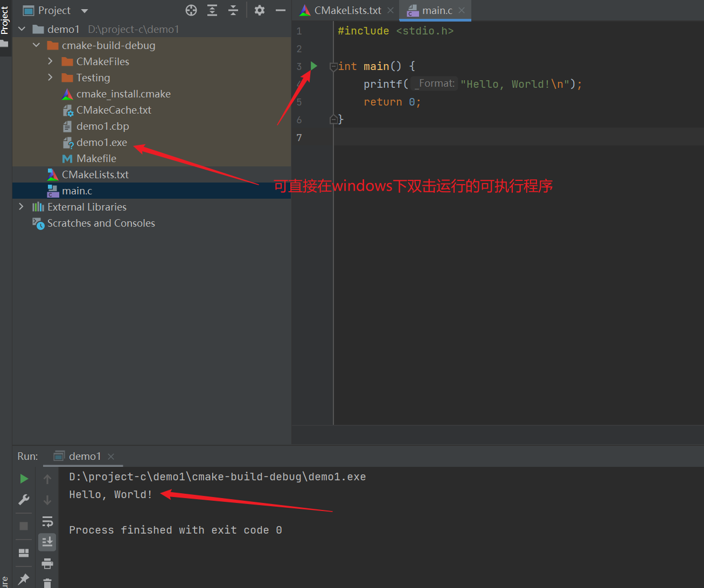Close the main.c editor tab
The image size is (704, 588).
coord(462,11)
